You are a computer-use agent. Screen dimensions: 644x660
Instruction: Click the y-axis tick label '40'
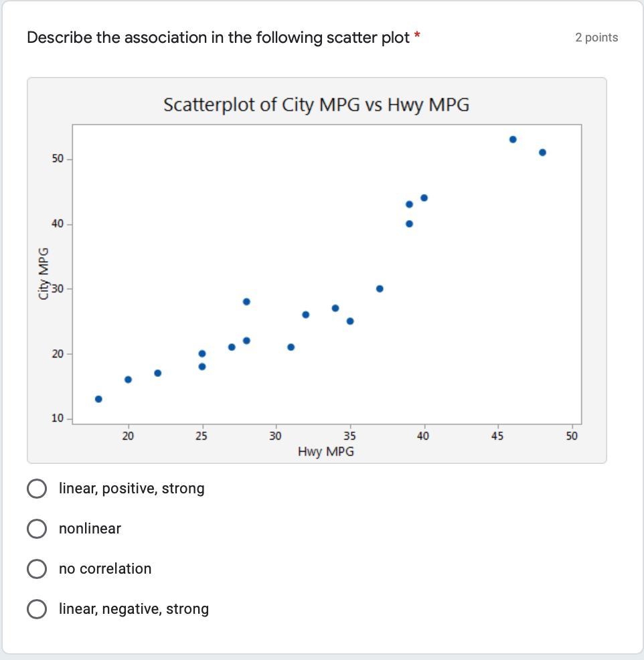click(x=56, y=224)
